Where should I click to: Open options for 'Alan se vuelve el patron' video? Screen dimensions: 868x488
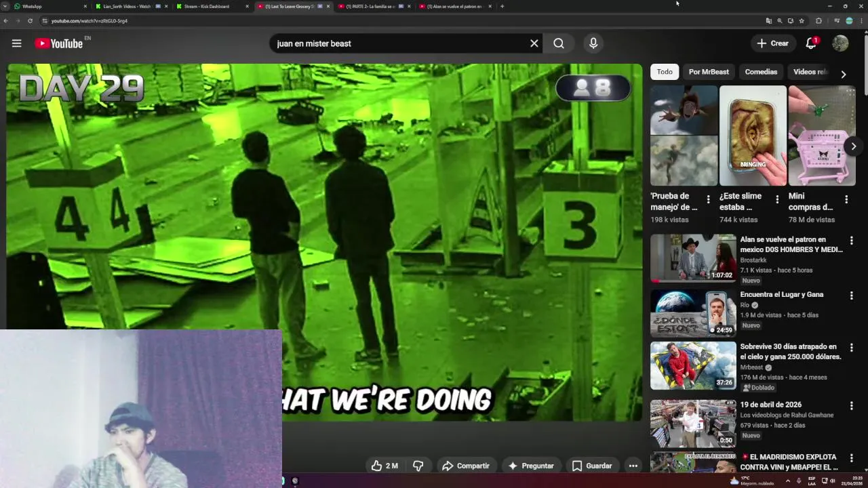click(852, 241)
